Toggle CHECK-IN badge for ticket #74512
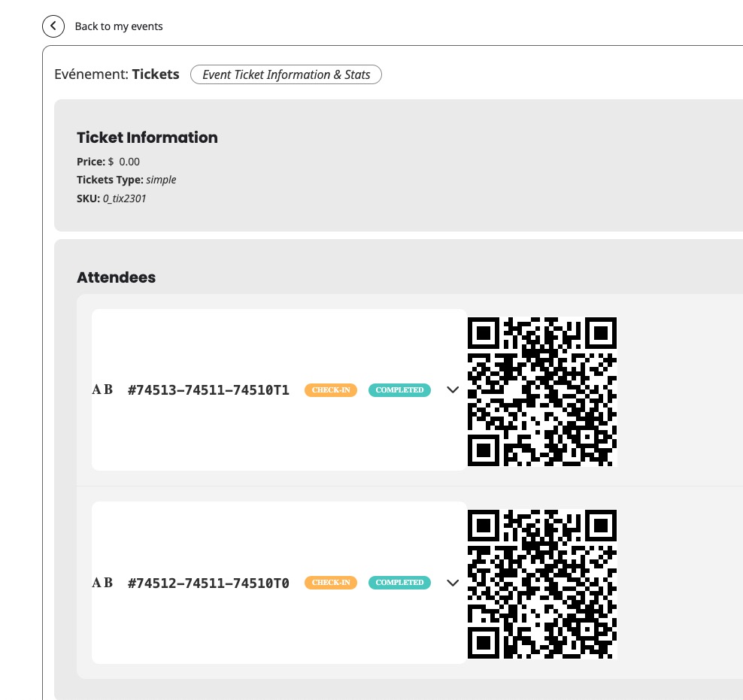 [x=330, y=583]
